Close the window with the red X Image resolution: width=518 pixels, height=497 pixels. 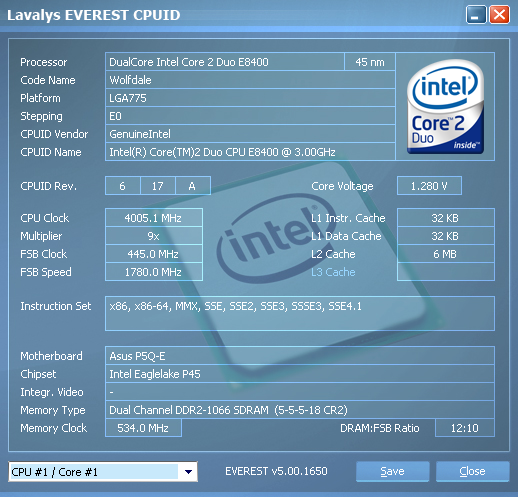[499, 15]
